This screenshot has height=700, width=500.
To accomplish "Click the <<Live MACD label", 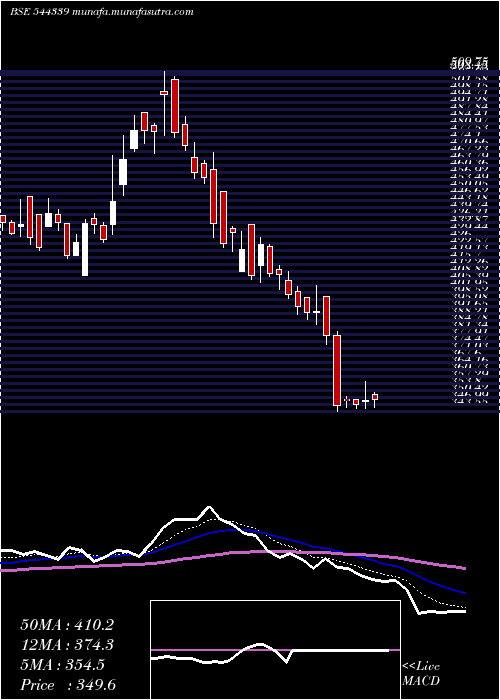I will tap(421, 674).
